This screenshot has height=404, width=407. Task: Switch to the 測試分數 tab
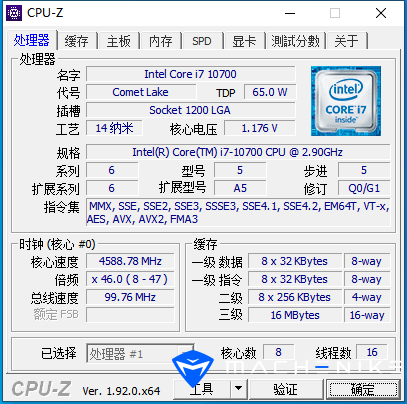[296, 41]
